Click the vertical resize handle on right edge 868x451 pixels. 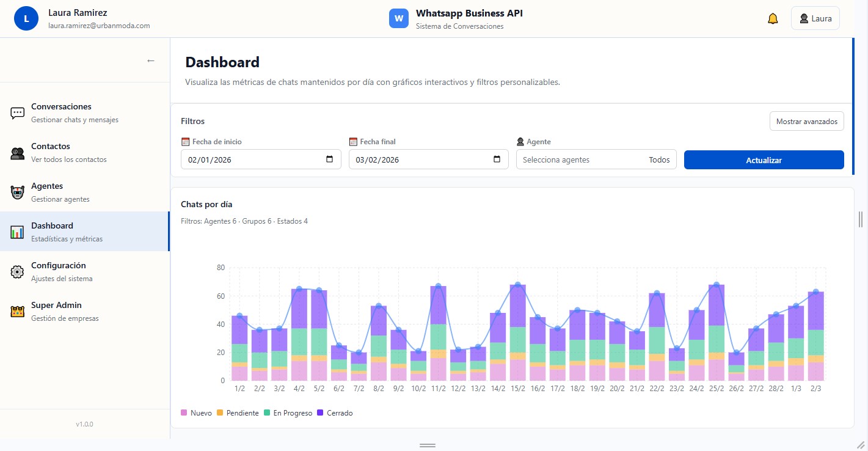click(861, 219)
